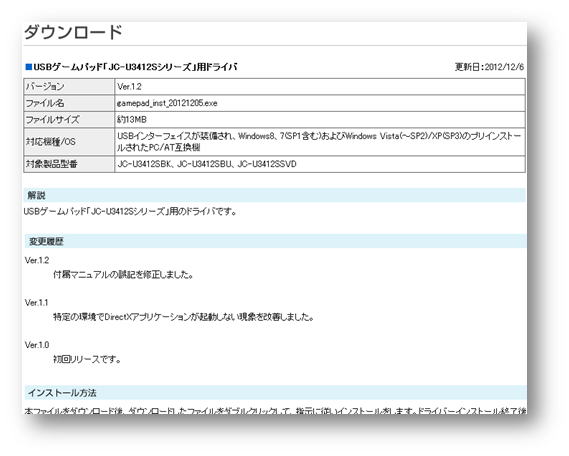Click the 初回リリースです changelog text
The height and width of the screenshot is (456, 569).
click(x=87, y=360)
